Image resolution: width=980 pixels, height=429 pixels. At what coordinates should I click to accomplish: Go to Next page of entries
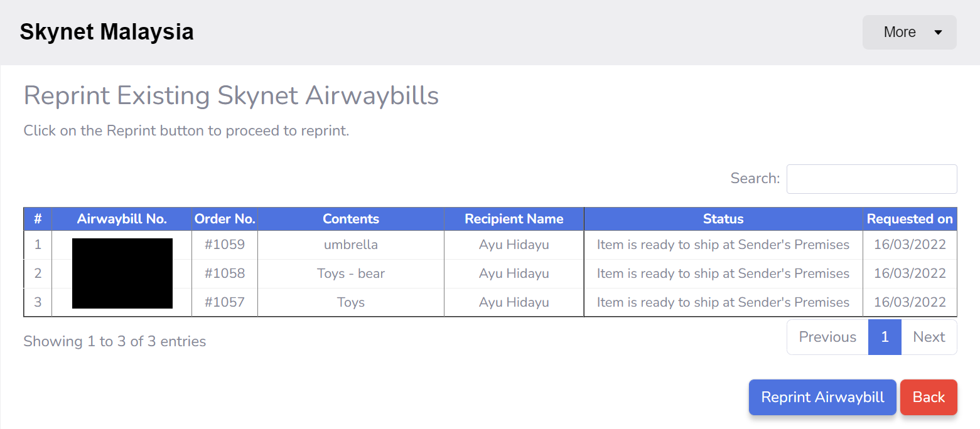(929, 337)
